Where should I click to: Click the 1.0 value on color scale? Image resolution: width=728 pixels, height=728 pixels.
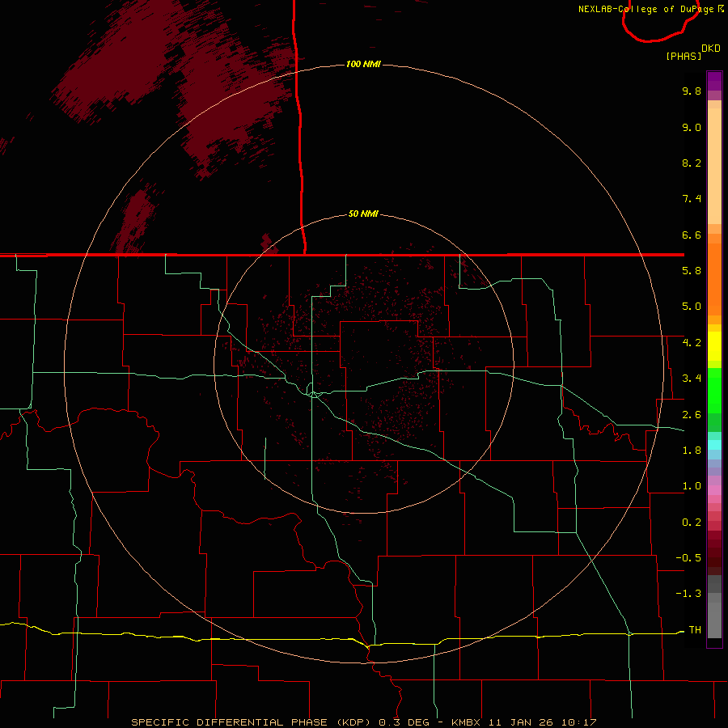click(x=692, y=486)
